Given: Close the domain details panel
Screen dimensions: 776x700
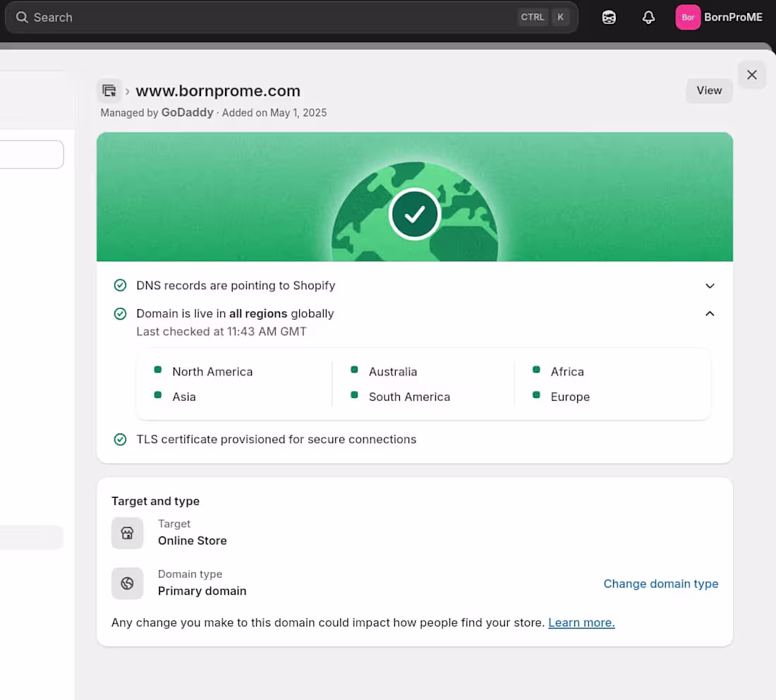Looking at the screenshot, I should coord(751,74).
